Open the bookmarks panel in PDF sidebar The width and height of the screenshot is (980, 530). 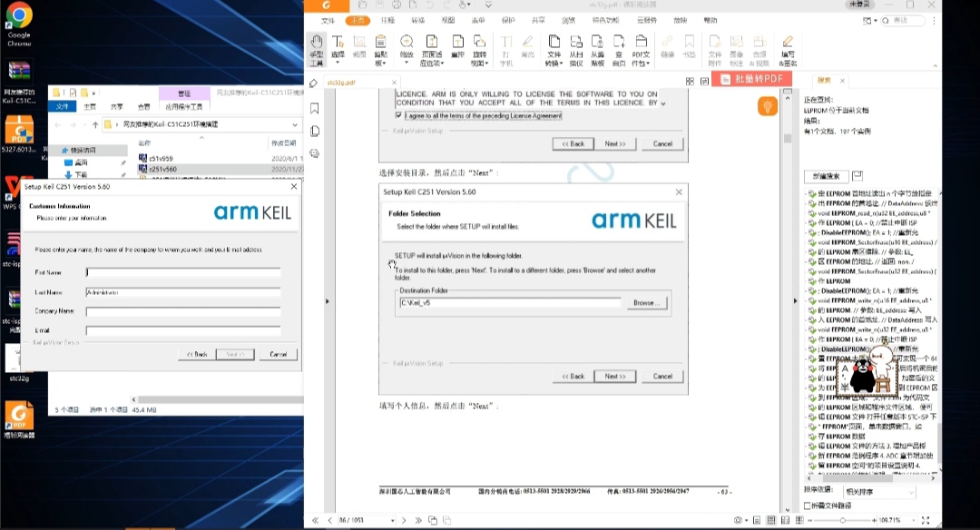[314, 108]
